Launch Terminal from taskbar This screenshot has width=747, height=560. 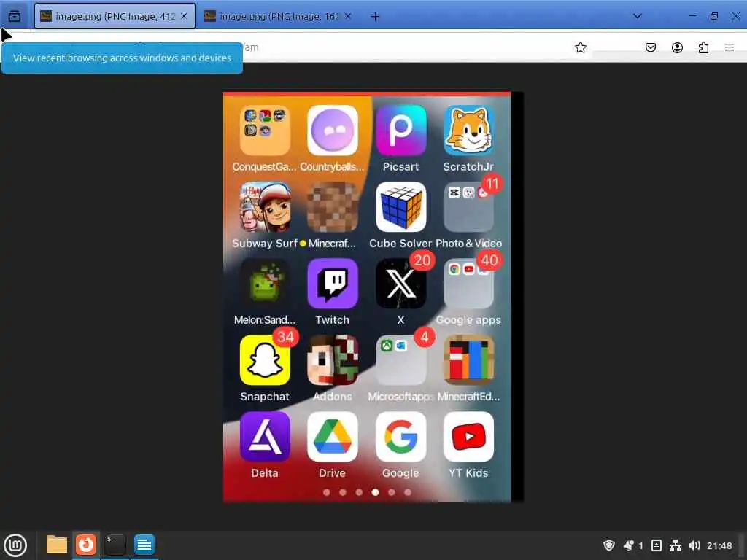(x=115, y=545)
